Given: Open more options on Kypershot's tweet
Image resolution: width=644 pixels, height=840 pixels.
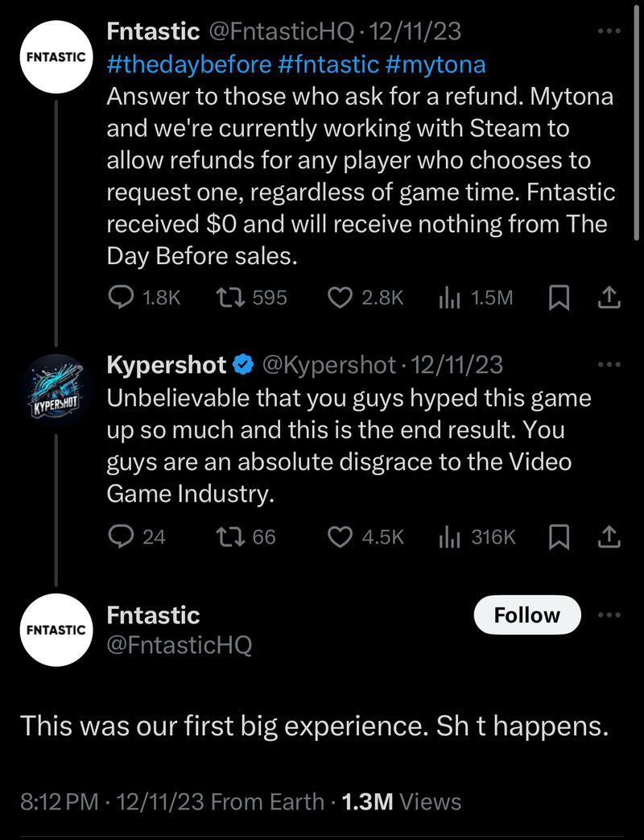Looking at the screenshot, I should tap(609, 365).
